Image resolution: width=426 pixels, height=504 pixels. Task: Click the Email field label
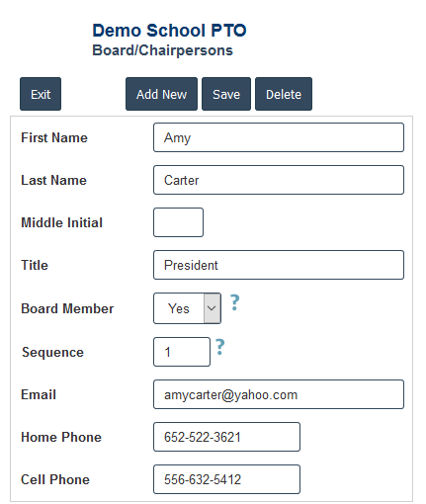[39, 394]
